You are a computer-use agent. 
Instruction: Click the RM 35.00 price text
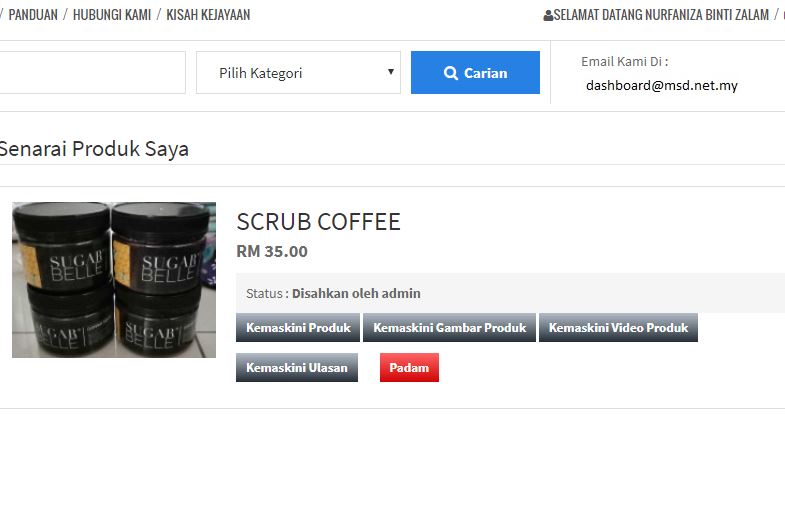click(272, 251)
